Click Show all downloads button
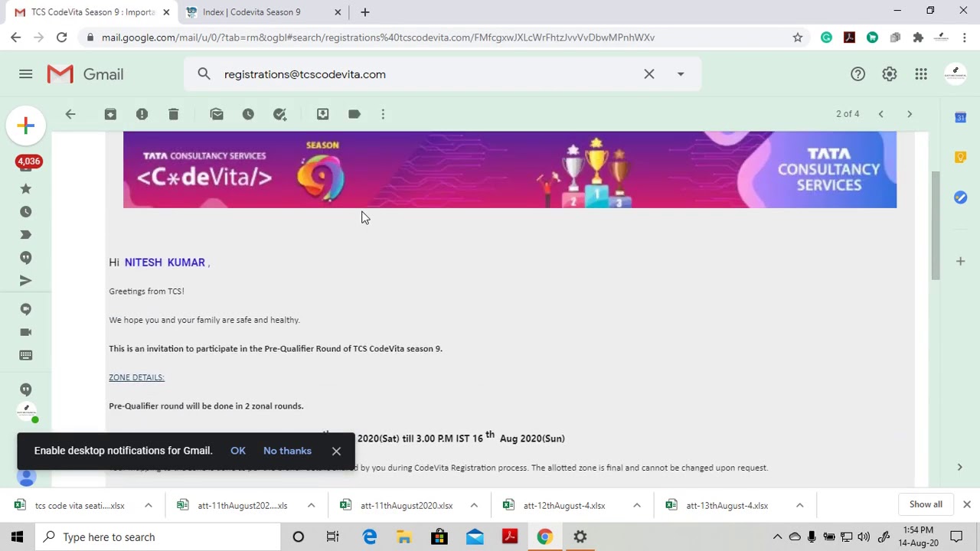Viewport: 980px width, 551px height. tap(926, 504)
